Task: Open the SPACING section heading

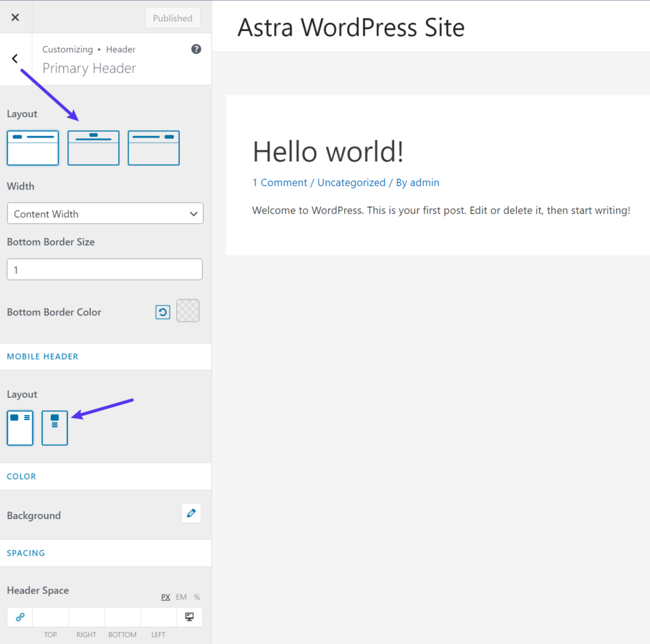Action: tap(25, 553)
